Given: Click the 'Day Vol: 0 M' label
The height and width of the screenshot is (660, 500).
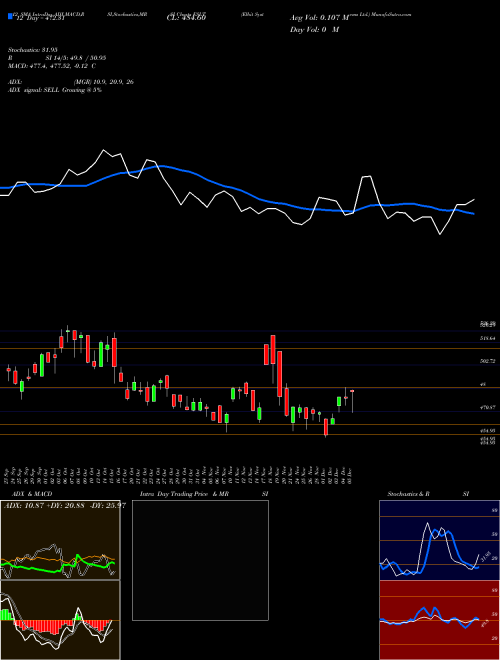Looking at the screenshot, I should (314, 30).
